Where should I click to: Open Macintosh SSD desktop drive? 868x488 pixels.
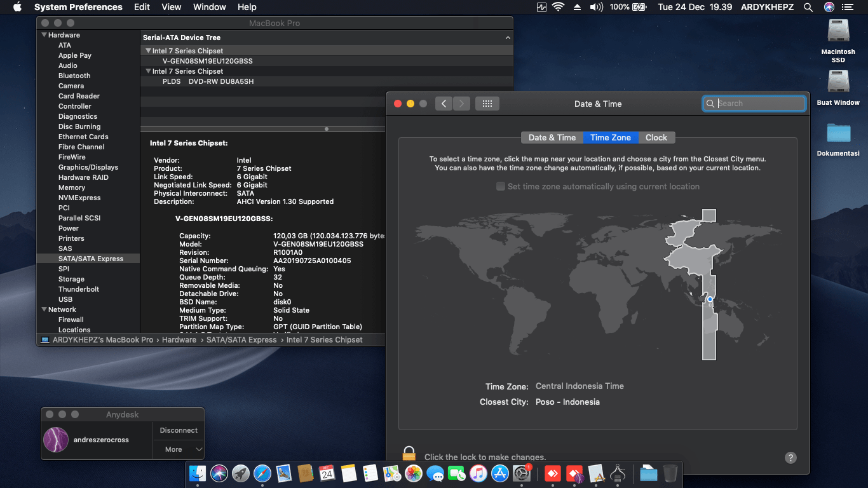[x=838, y=41]
